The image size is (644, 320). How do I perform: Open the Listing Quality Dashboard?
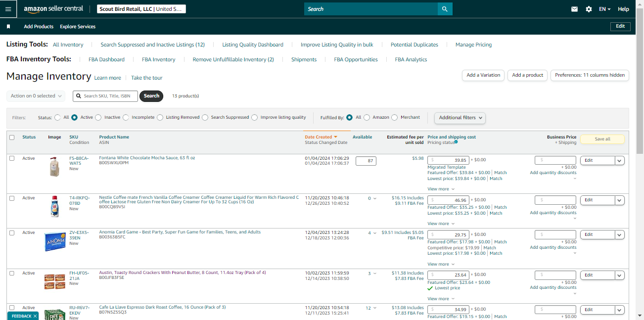click(x=253, y=45)
